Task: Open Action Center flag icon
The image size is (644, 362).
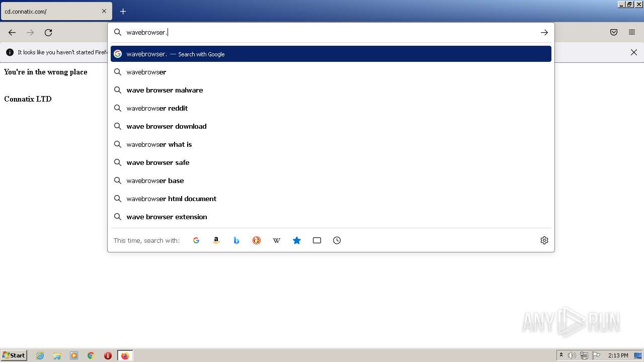Action: pos(596,355)
